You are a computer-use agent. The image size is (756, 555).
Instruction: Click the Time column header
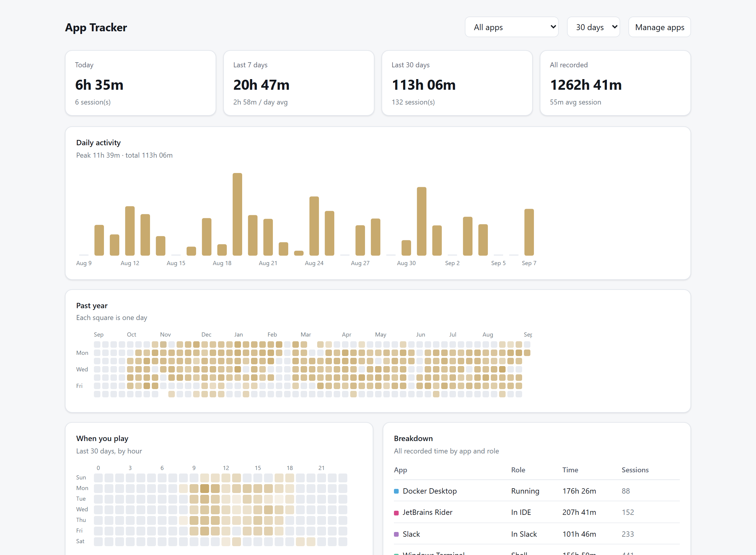coord(570,470)
